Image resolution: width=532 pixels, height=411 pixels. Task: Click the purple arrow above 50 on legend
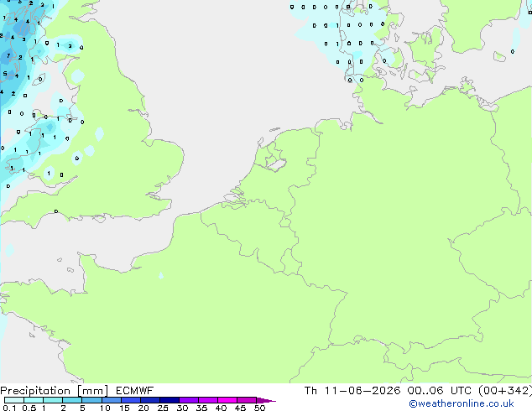[266, 400]
